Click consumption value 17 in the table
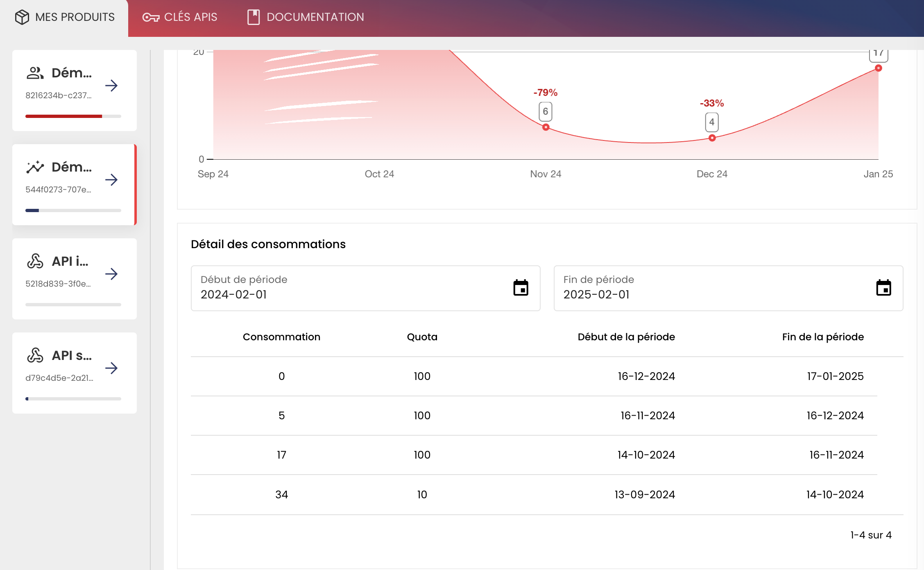 [x=282, y=455]
